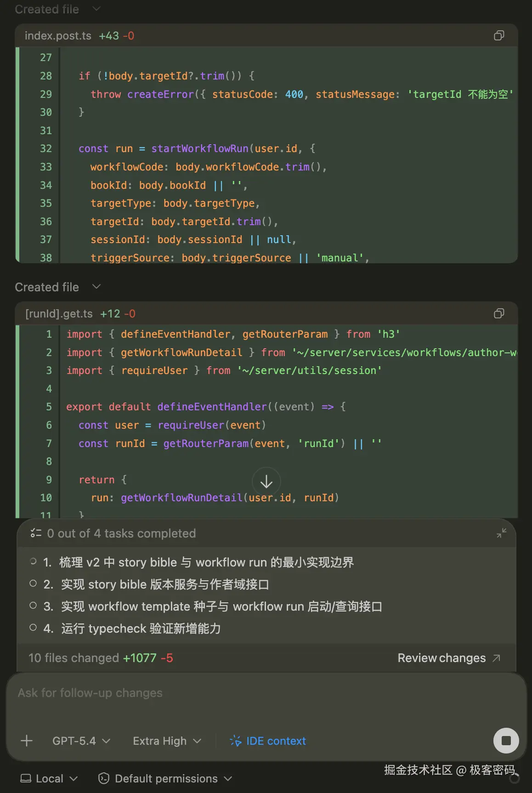Click the scroll-to-bottom arrow button
The image size is (532, 793).
pyautogui.click(x=266, y=481)
